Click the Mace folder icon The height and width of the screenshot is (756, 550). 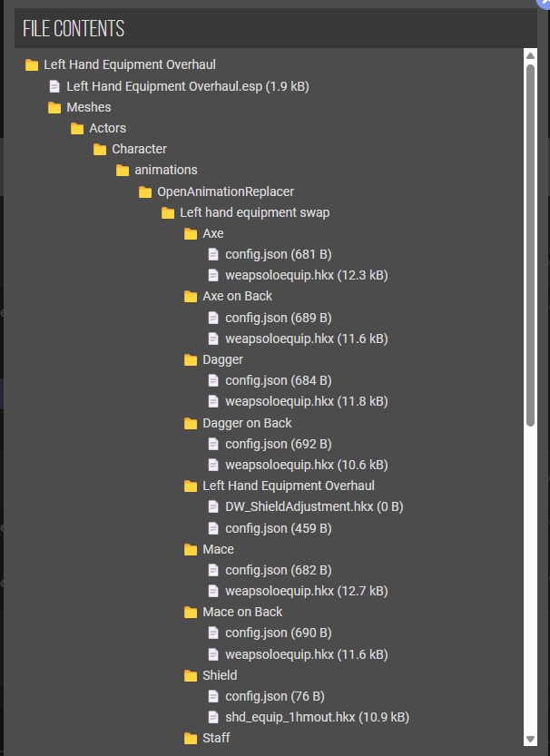click(191, 550)
